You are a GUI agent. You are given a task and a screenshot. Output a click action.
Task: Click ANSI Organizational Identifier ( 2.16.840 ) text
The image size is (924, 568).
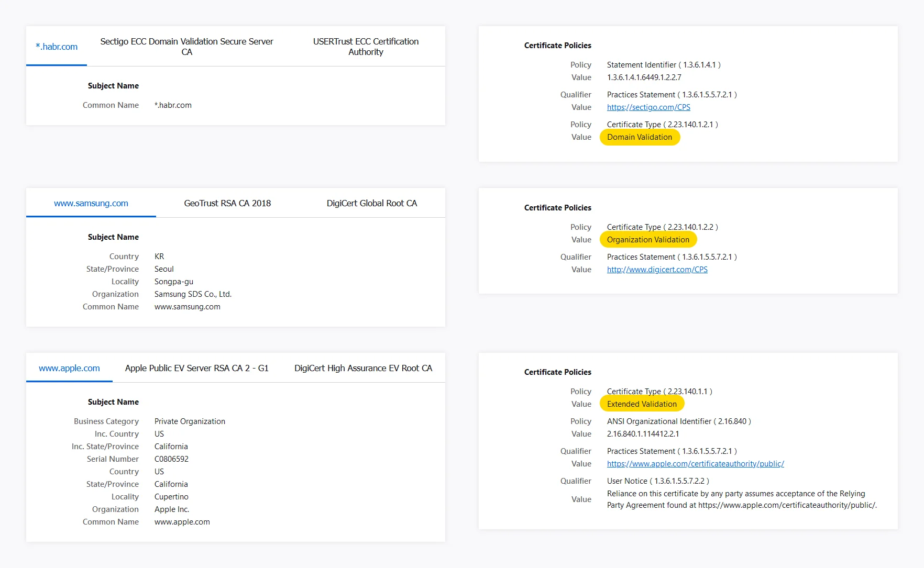coord(679,421)
